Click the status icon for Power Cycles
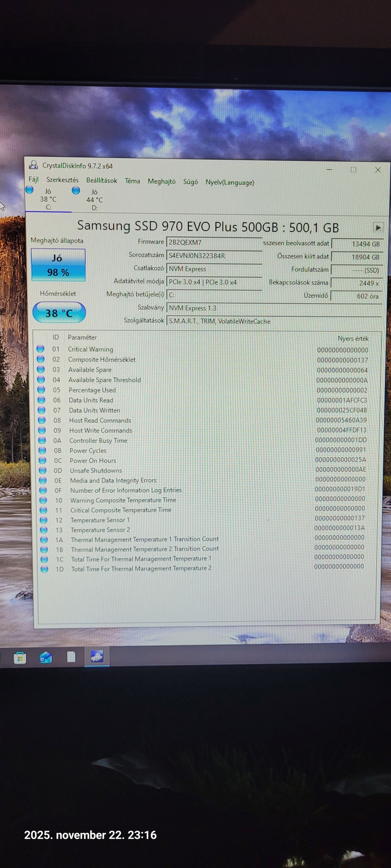Viewport: 391px width, 868px height. coord(42,450)
